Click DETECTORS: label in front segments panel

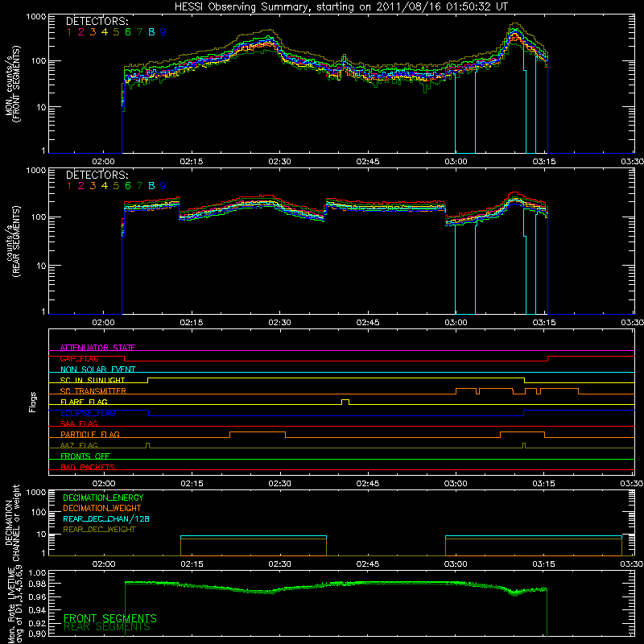[x=97, y=21]
